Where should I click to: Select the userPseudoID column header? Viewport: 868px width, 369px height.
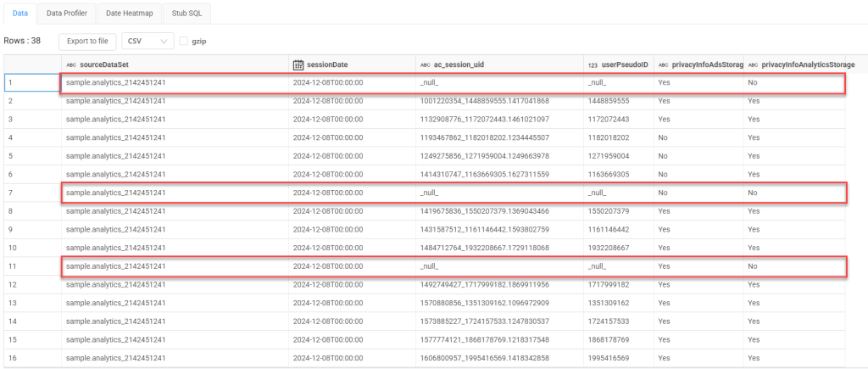[x=618, y=64]
